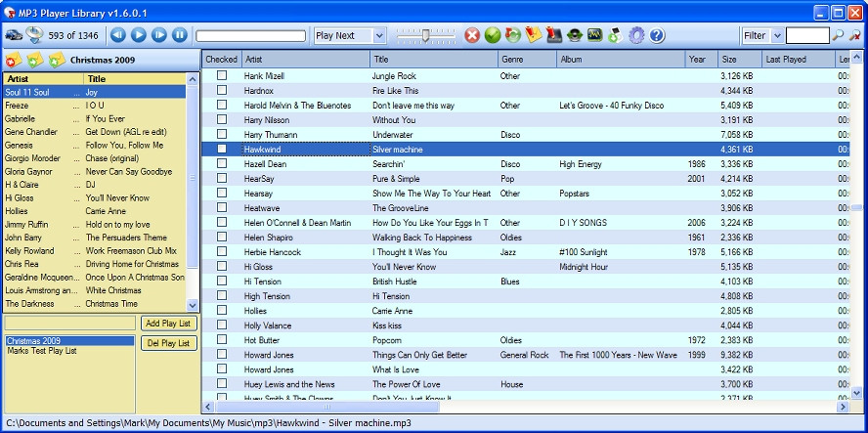Open settings with the gear icon

click(x=636, y=35)
